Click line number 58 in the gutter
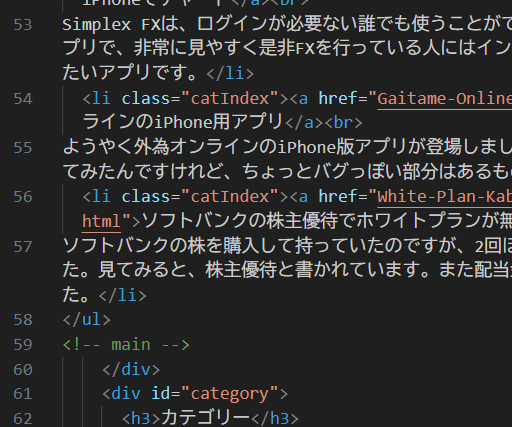The width and height of the screenshot is (512, 427). [x=23, y=320]
